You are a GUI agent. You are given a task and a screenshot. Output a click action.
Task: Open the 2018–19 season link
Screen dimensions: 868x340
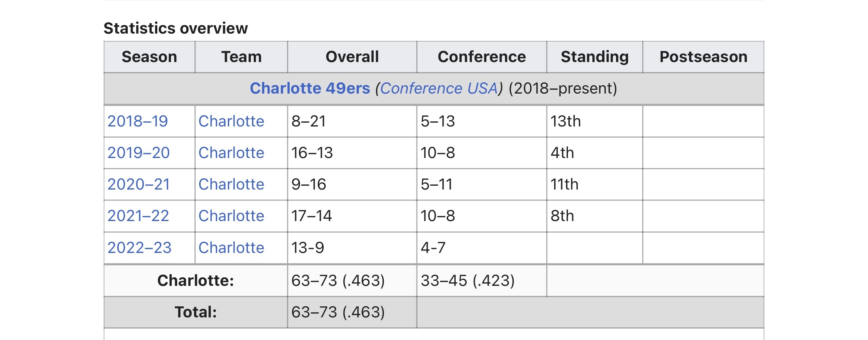pos(137,121)
